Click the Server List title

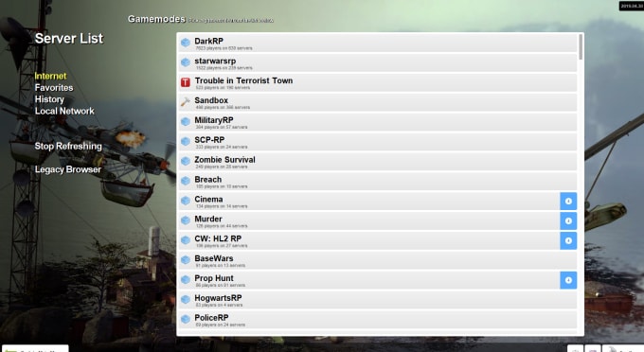(69, 38)
